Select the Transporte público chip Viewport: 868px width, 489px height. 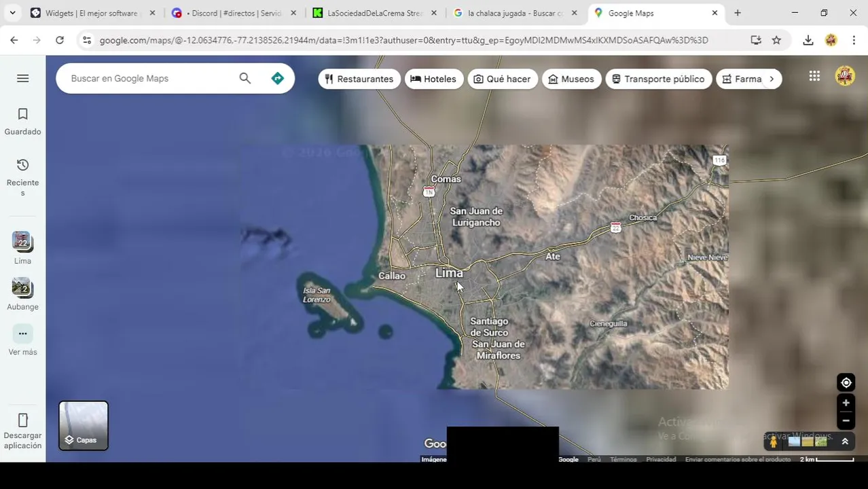pos(657,79)
